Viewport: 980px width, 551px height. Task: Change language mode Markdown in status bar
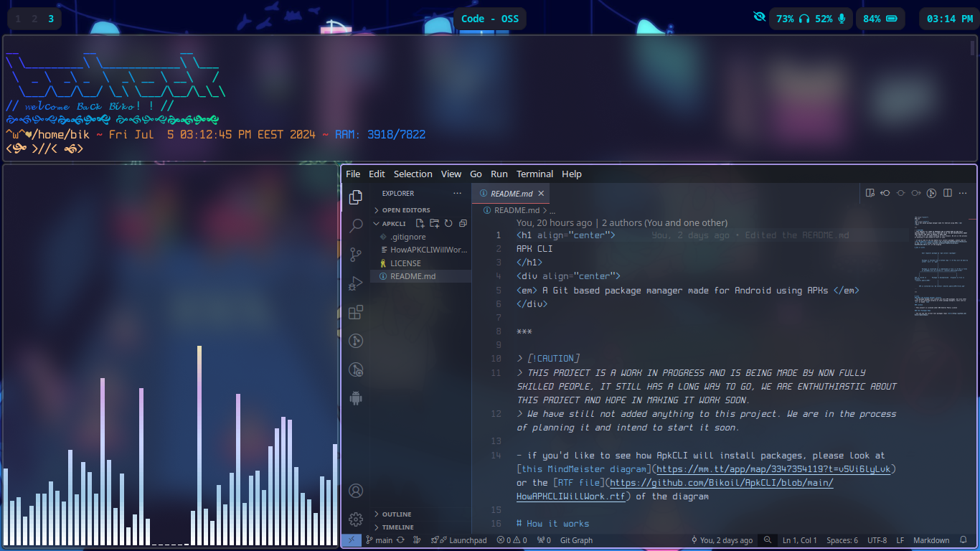pyautogui.click(x=931, y=540)
